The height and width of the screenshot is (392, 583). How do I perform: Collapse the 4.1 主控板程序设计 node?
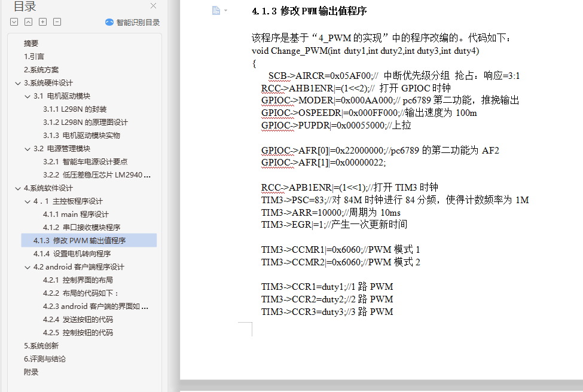[x=27, y=201]
